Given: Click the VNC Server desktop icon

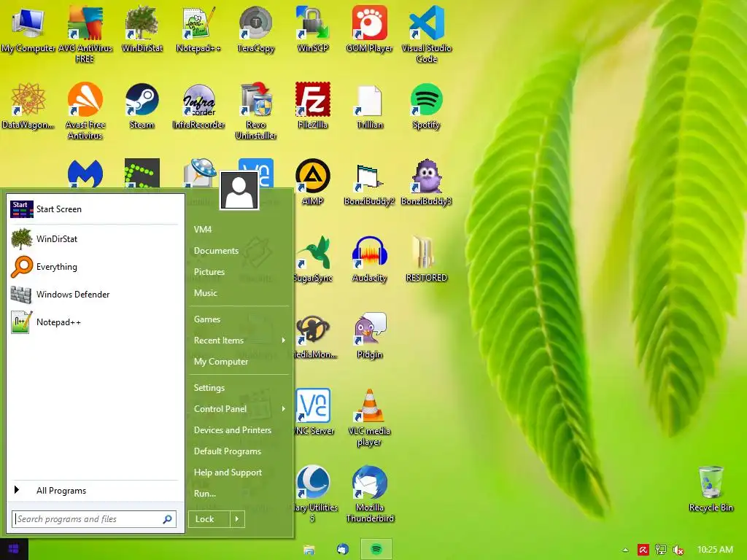Looking at the screenshot, I should 314,413.
